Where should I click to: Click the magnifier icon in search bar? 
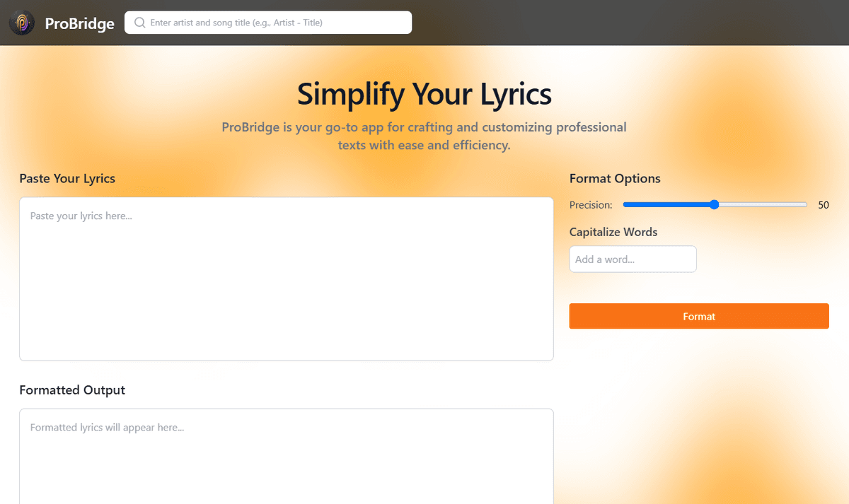pos(140,23)
